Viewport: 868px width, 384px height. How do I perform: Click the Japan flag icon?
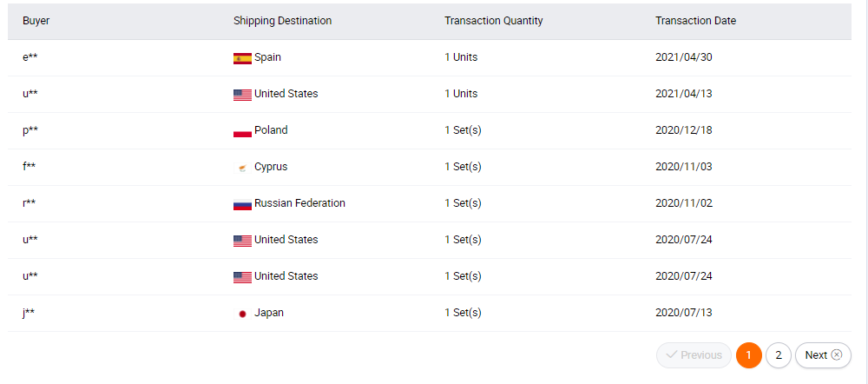pyautogui.click(x=242, y=314)
